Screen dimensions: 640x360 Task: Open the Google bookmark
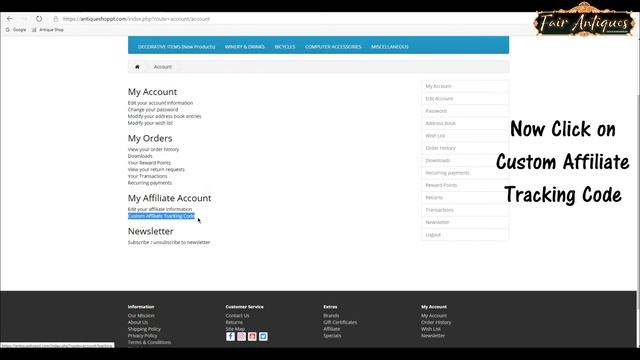point(16,30)
